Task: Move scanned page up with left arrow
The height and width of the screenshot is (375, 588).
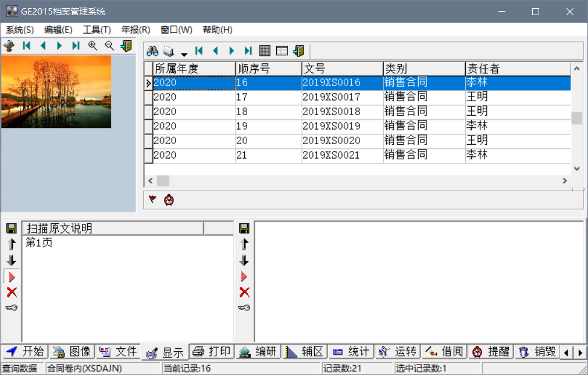Action: pos(12,244)
